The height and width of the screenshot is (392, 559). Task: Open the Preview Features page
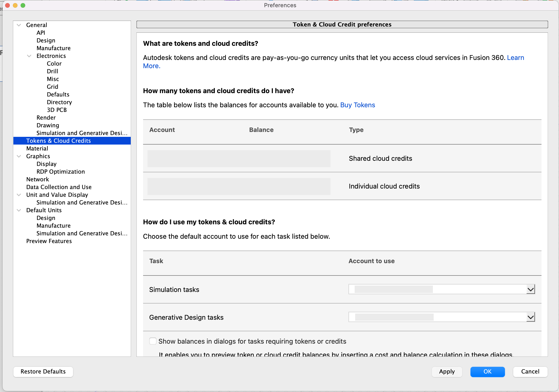pyautogui.click(x=49, y=241)
